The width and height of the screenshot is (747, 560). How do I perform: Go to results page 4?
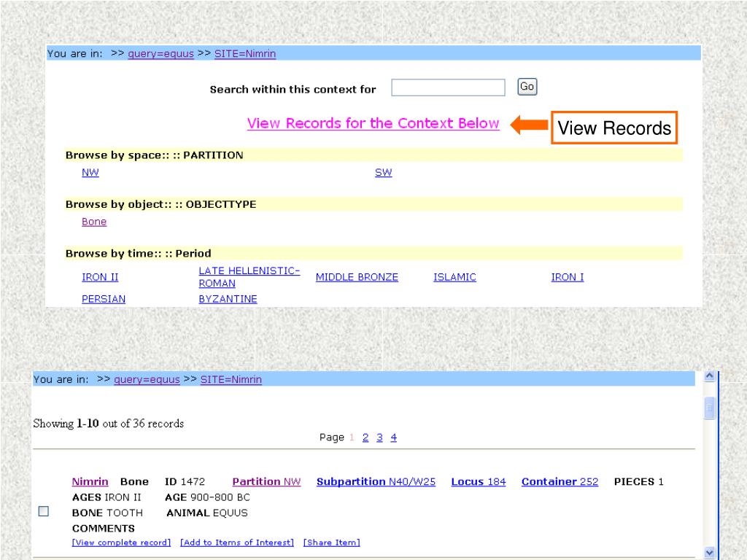393,437
